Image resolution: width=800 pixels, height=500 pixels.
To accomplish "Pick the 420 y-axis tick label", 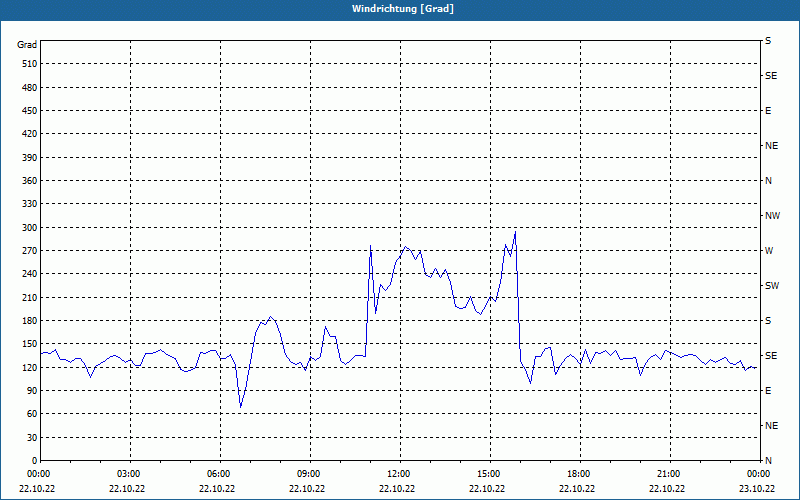I will pos(30,134).
